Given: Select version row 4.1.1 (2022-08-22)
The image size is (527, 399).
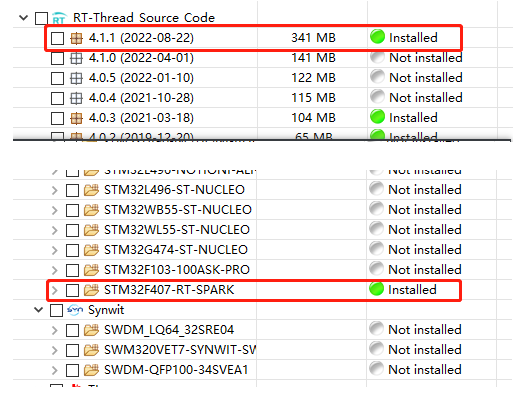Looking at the screenshot, I should click(x=263, y=38).
